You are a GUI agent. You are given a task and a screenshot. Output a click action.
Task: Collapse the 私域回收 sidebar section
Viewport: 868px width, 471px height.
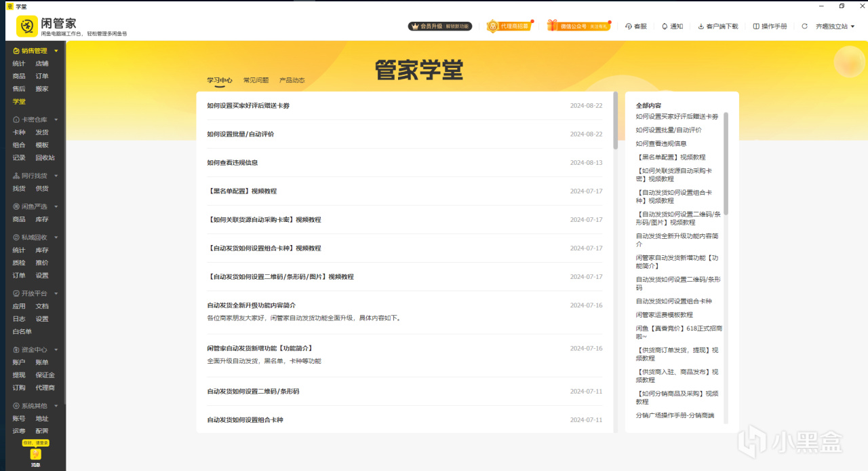point(56,238)
